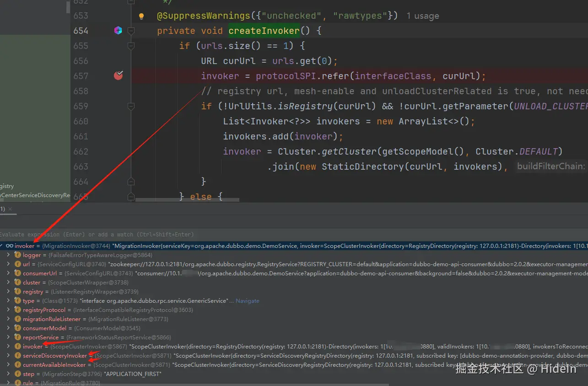Expand the ScopeClusterInvoker@5867 invoker node
The image size is (588, 386).
8,347
